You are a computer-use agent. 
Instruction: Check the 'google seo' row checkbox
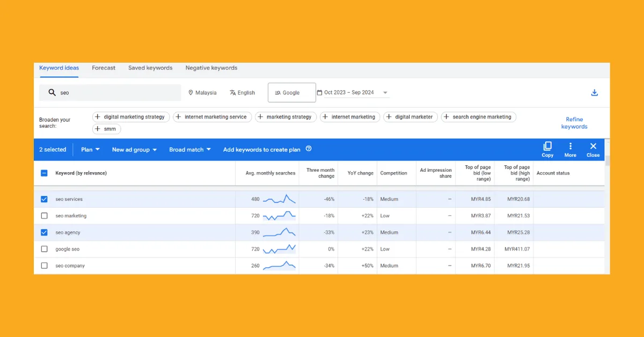point(44,249)
